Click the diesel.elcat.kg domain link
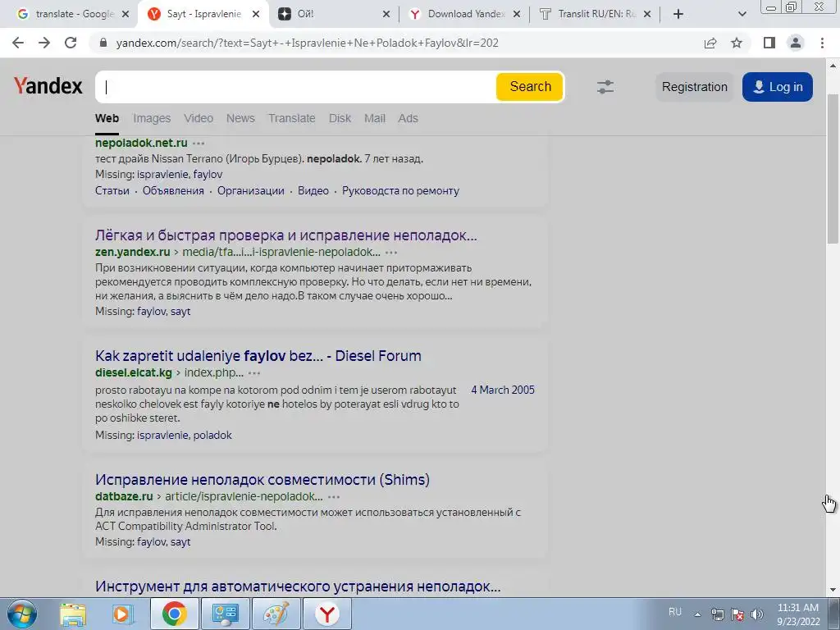Viewport: 840px width, 630px height. click(134, 373)
